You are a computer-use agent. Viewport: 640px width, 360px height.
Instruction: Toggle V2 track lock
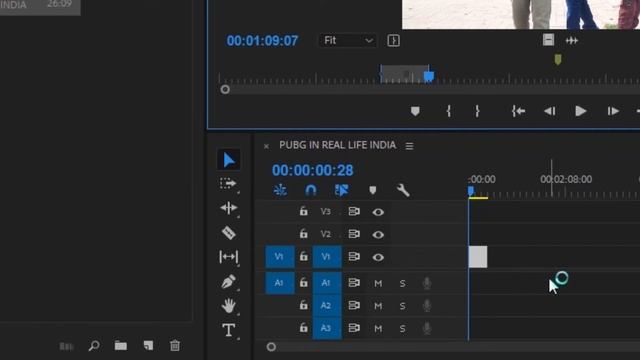pyautogui.click(x=303, y=234)
